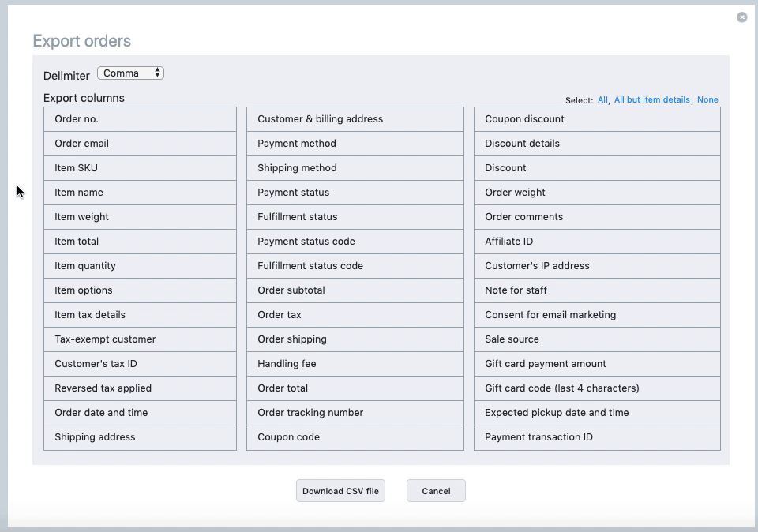Cancel the export
758x532 pixels.
[436, 491]
